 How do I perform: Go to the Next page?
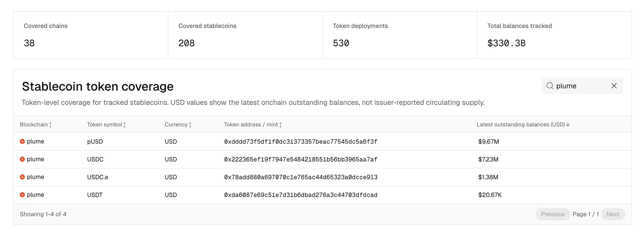[x=613, y=214]
